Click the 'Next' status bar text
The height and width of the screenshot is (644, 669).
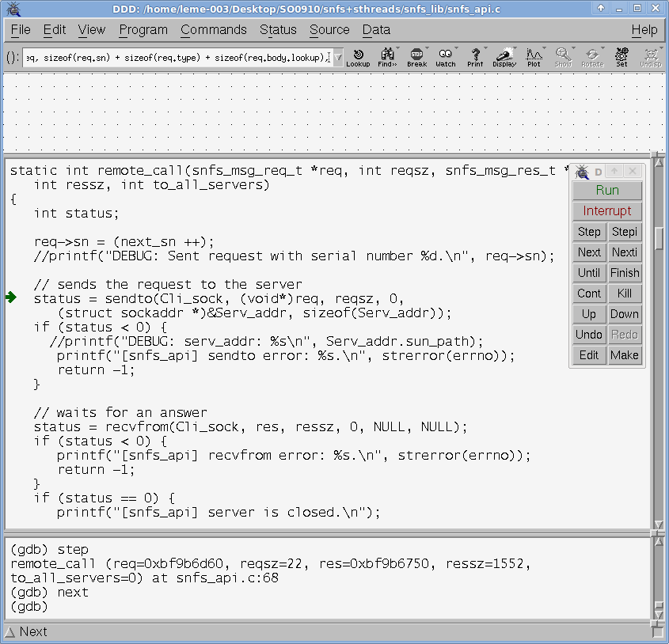(33, 631)
